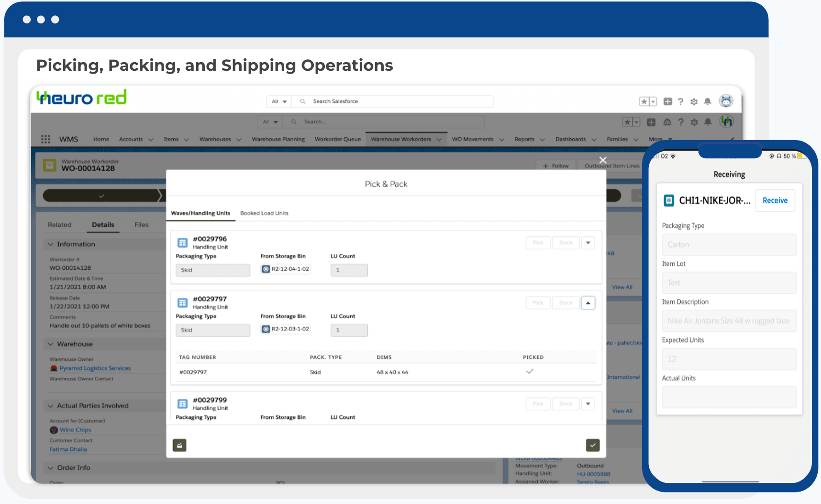Open the Pyramid Logistics Services link
The height and width of the screenshot is (504, 821).
[x=95, y=368]
